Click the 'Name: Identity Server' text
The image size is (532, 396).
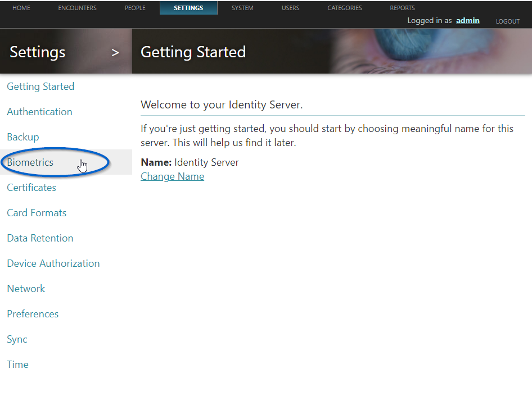coord(190,162)
